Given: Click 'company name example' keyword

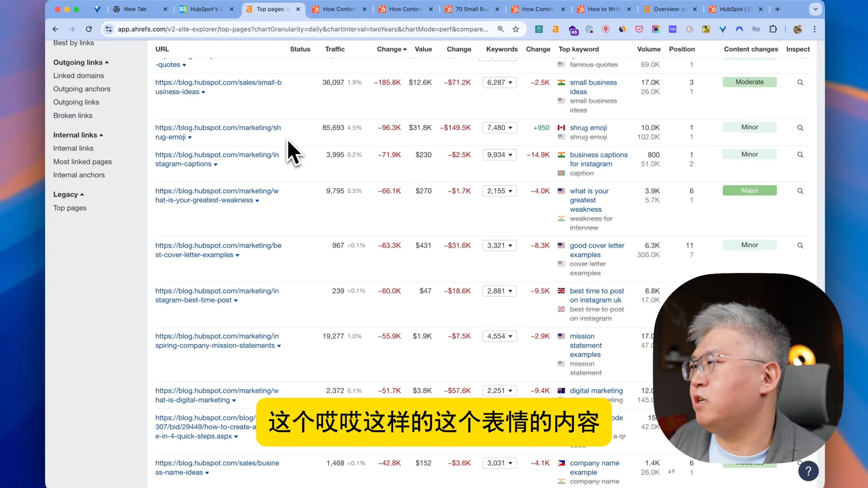Looking at the screenshot, I should click(x=594, y=468).
